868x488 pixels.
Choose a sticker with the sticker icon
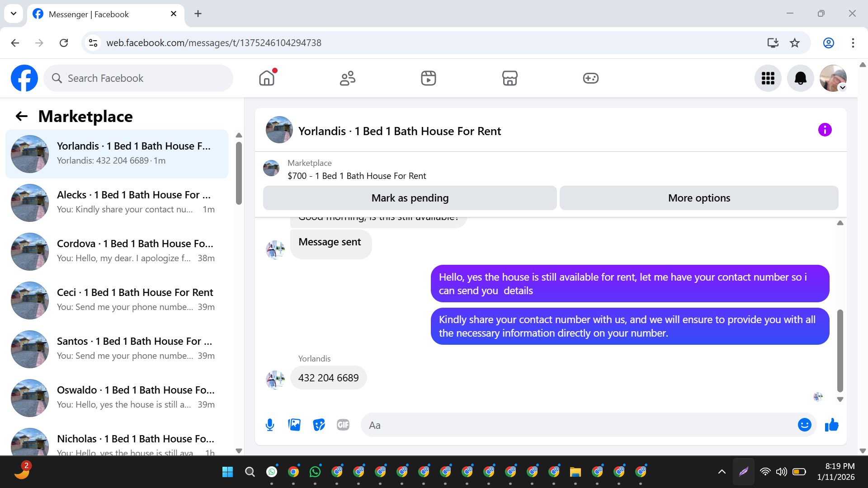[x=319, y=425]
